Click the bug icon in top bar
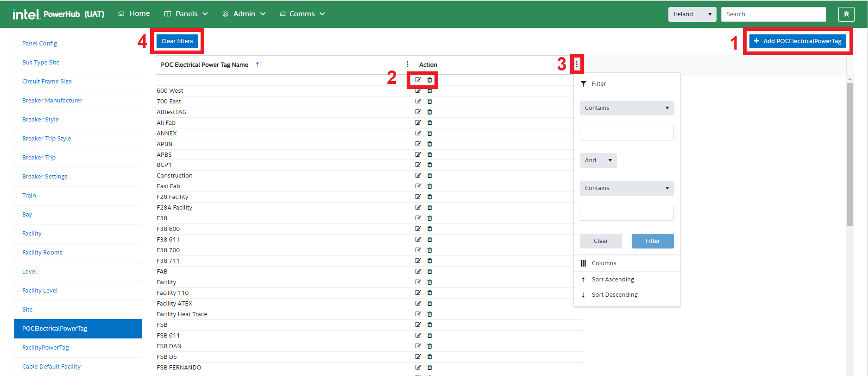Screen dimensions: 868x376 (846, 14)
